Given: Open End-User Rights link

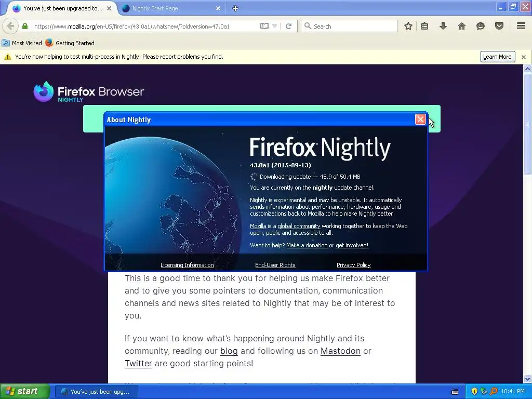Looking at the screenshot, I should tap(275, 265).
